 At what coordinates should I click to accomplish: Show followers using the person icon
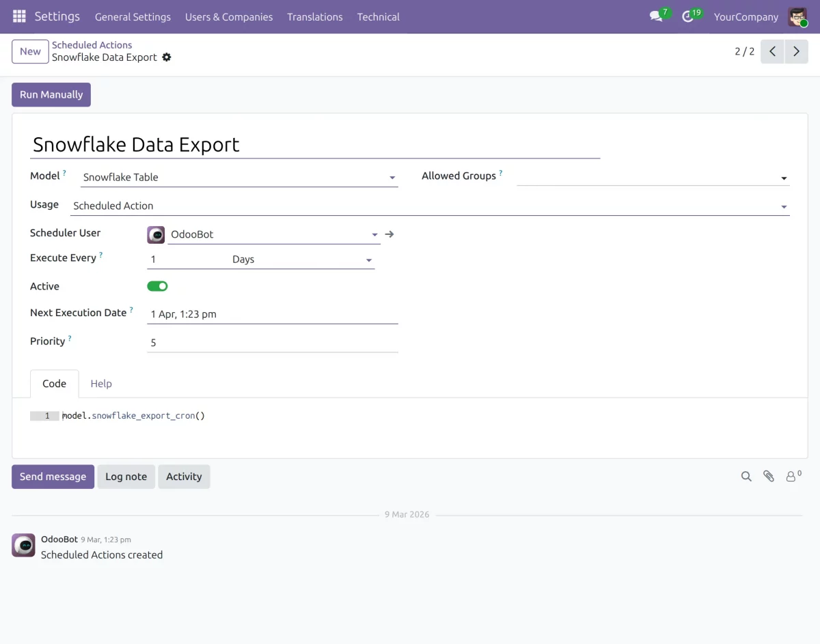click(791, 477)
